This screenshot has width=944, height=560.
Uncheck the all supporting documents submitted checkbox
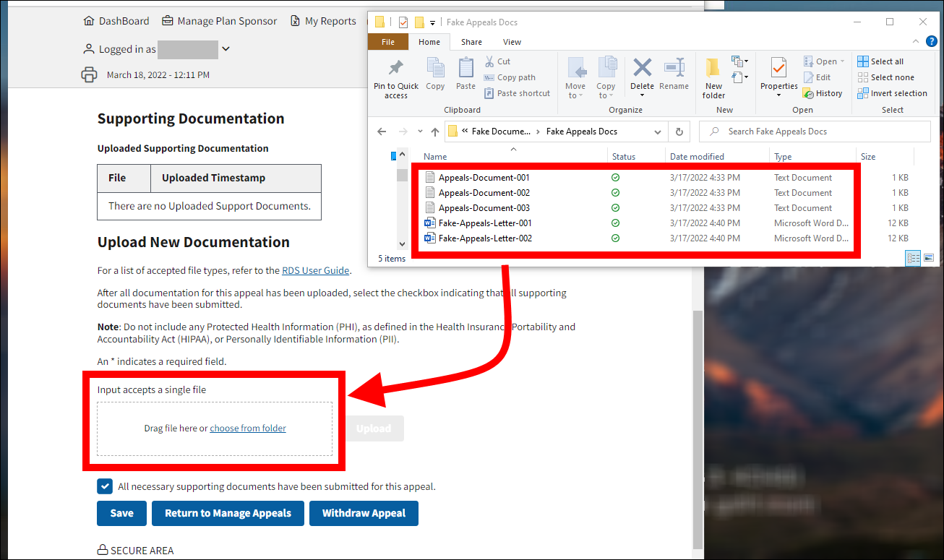coord(105,486)
